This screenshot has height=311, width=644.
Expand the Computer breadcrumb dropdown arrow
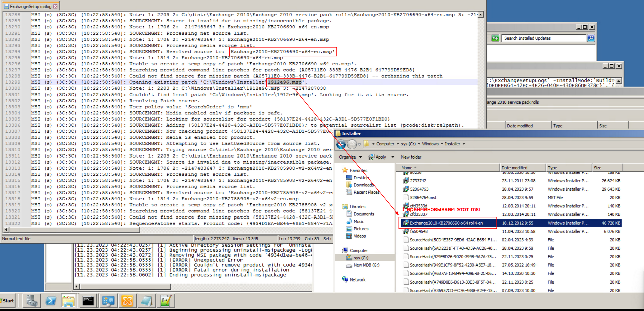pos(398,144)
